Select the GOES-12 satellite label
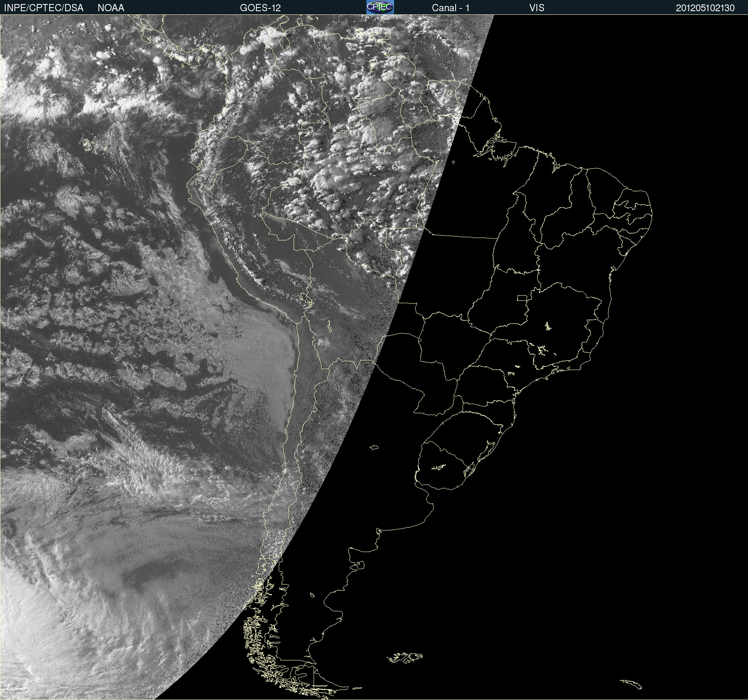This screenshot has height=700, width=748. (x=260, y=8)
